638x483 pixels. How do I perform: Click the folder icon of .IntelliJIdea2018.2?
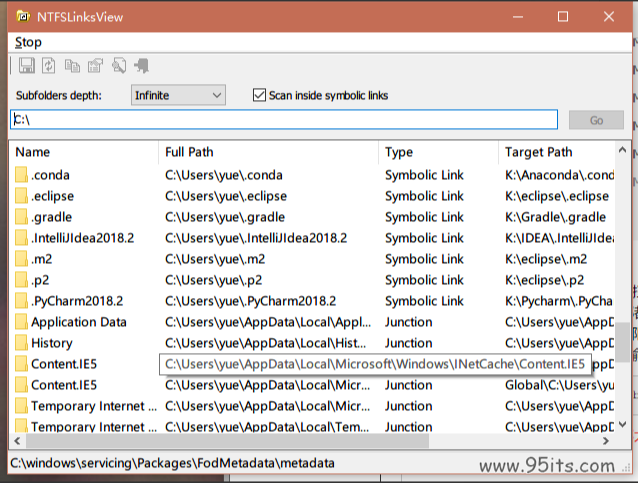tap(22, 238)
